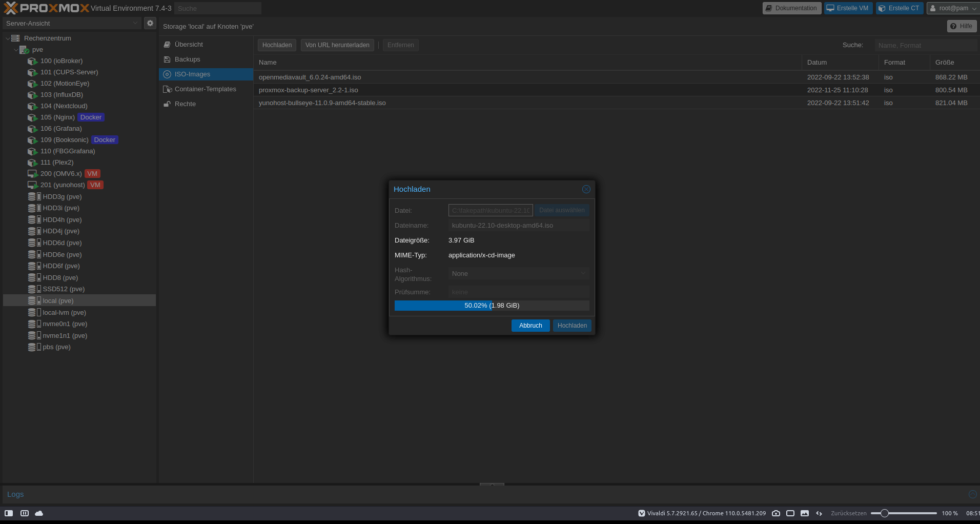Toggle Vivaldi panel icon in status bar
This screenshot has height=524, width=980.
point(9,513)
